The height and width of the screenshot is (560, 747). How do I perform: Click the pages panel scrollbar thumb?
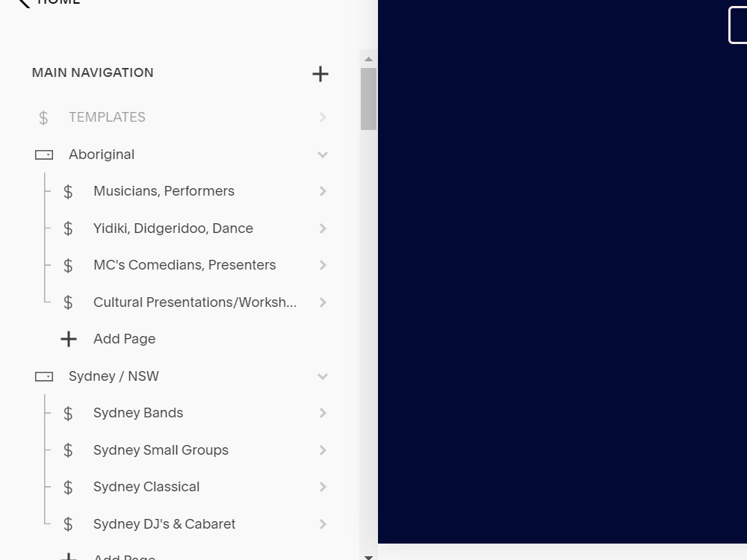(x=368, y=99)
